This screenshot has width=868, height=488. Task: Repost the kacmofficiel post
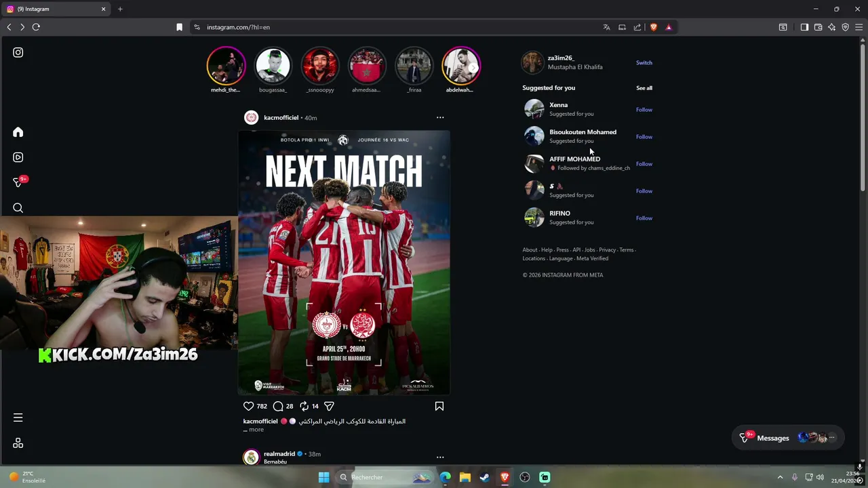coord(304,406)
